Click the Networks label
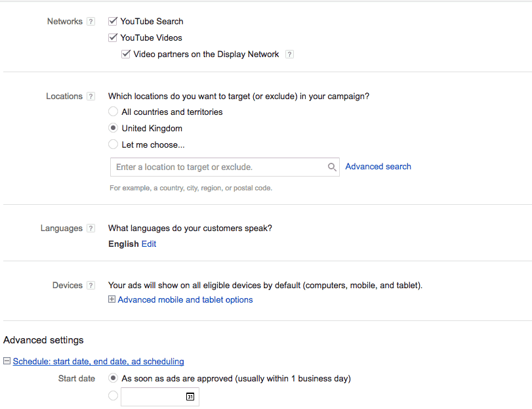This screenshot has width=532, height=409. pos(65,22)
